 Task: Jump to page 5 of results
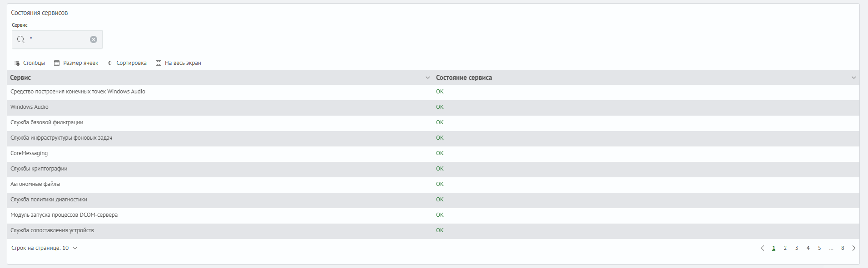click(x=819, y=248)
